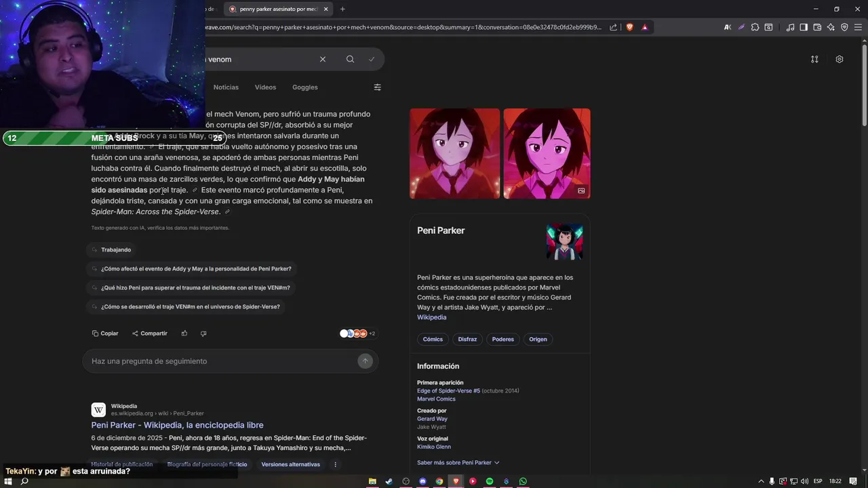The image size is (868, 488).
Task: Click the share page icon in address bar
Action: click(613, 27)
